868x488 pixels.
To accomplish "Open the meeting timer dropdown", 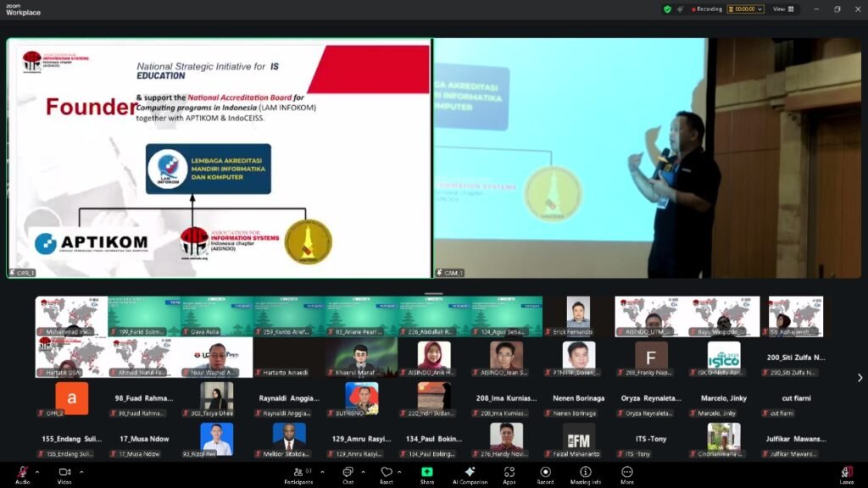I will point(745,8).
